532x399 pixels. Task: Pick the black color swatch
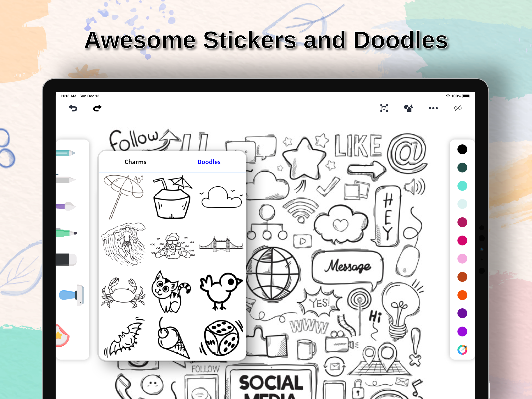462,149
